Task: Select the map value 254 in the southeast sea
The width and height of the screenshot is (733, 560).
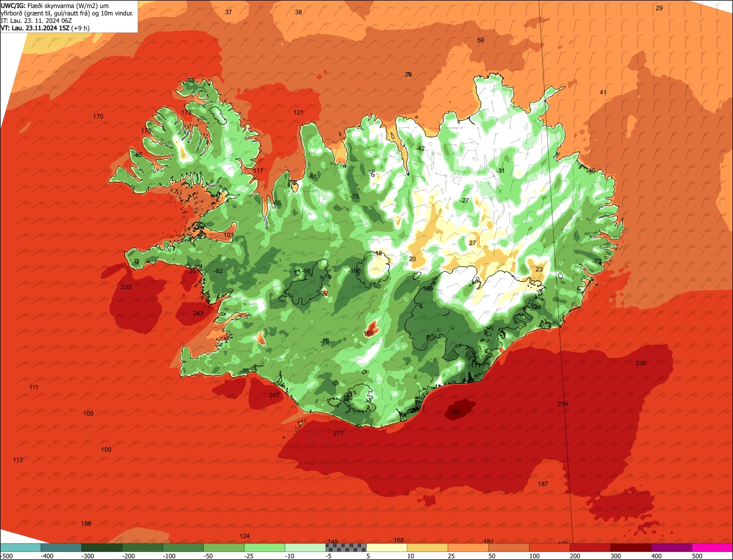Action: [563, 404]
